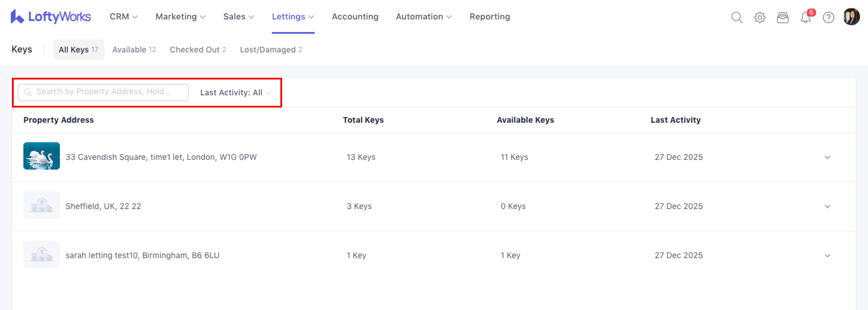Open the Lettings menu
The width and height of the screenshot is (868, 310).
[292, 17]
